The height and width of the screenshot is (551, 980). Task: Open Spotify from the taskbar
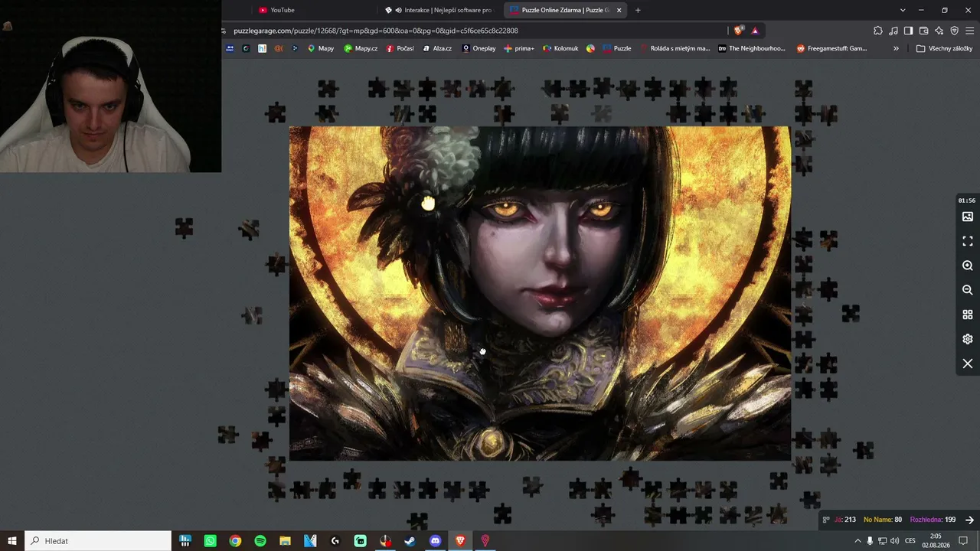260,541
